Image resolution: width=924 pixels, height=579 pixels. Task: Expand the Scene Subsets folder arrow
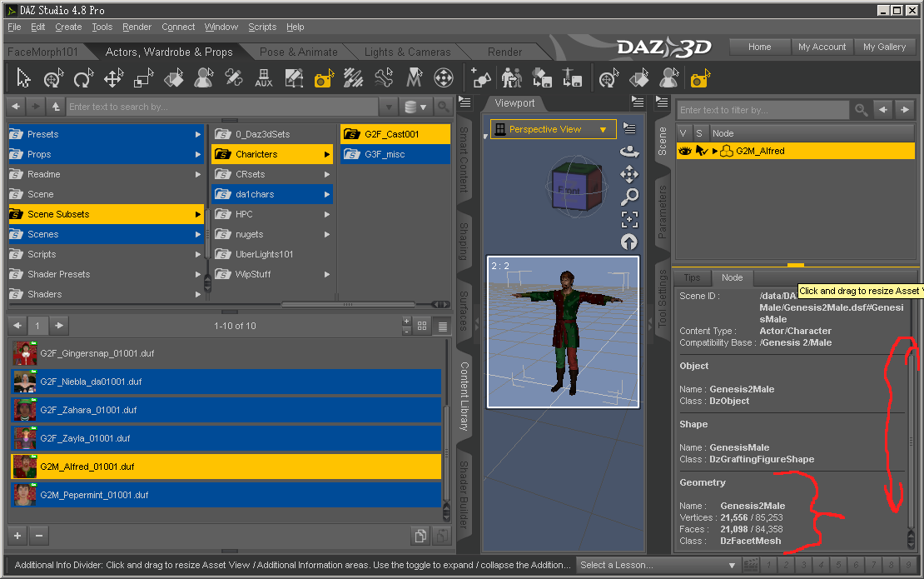[x=198, y=215]
